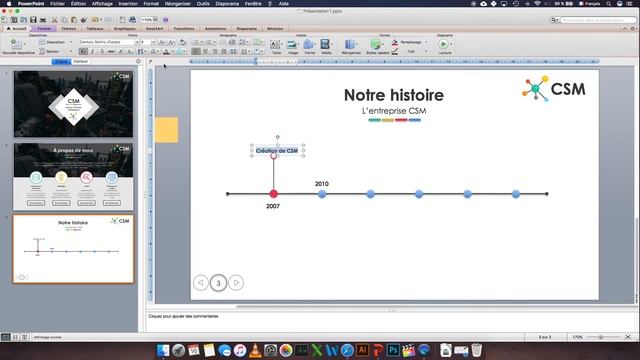Switch to the Transitions ribbon tab

[184, 29]
